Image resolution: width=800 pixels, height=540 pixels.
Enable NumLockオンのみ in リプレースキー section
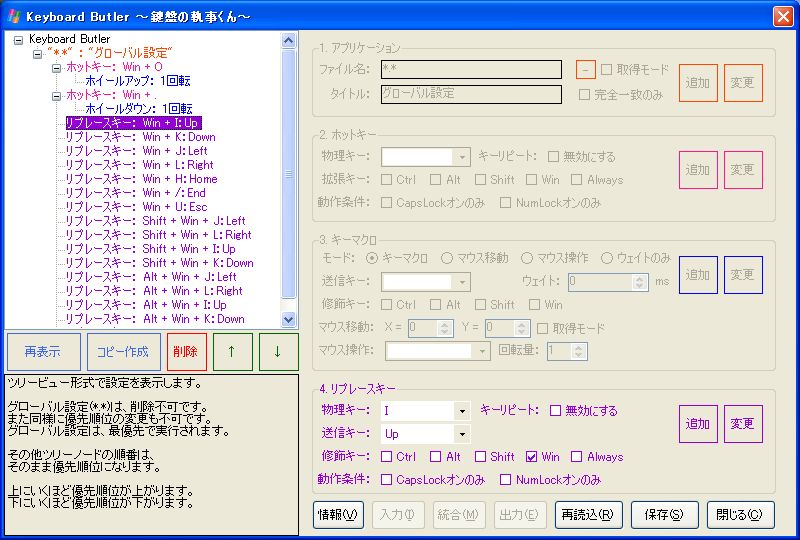point(505,479)
